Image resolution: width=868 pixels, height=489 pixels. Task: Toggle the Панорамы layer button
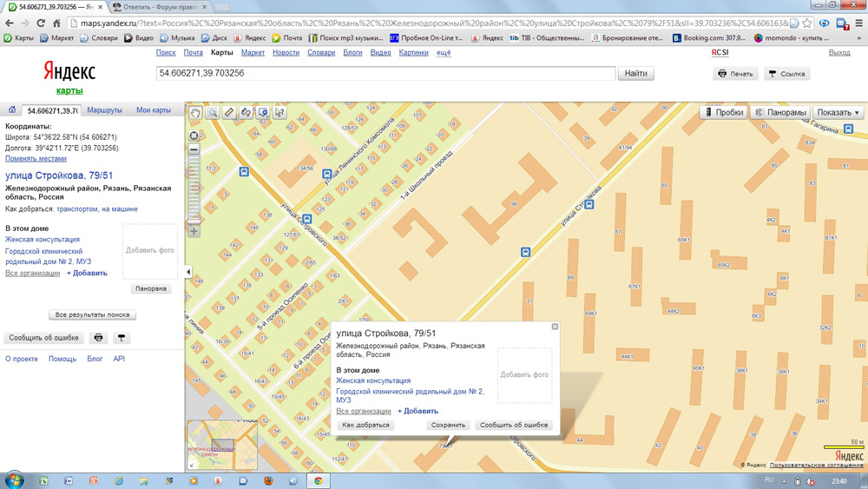[780, 112]
